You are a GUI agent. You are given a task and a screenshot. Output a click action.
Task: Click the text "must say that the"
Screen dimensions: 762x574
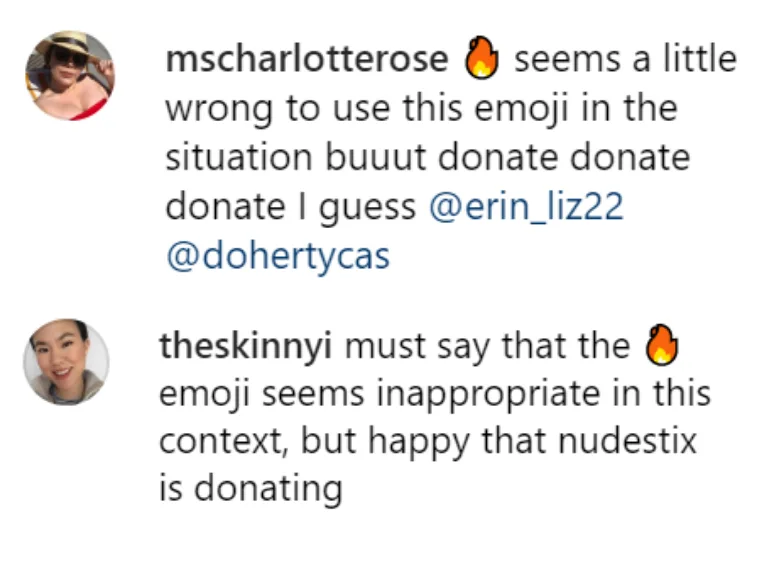click(487, 348)
